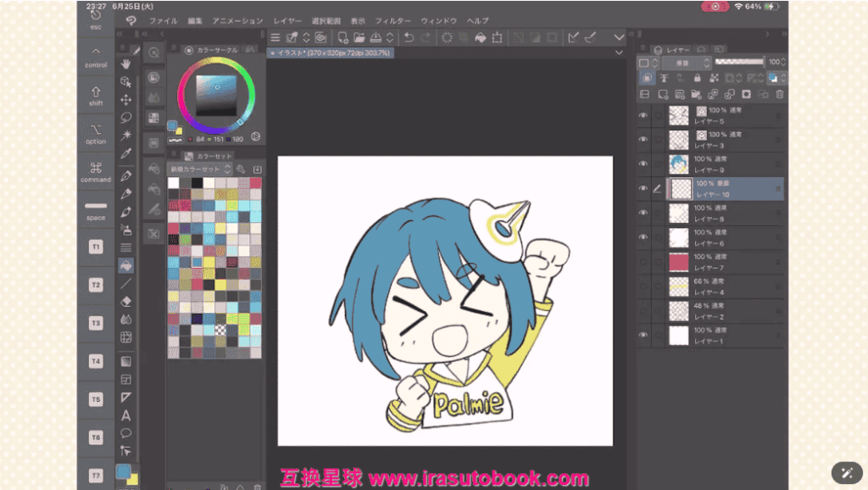Select the Auto-select magic wand tool
The height and width of the screenshot is (490, 868).
[125, 135]
